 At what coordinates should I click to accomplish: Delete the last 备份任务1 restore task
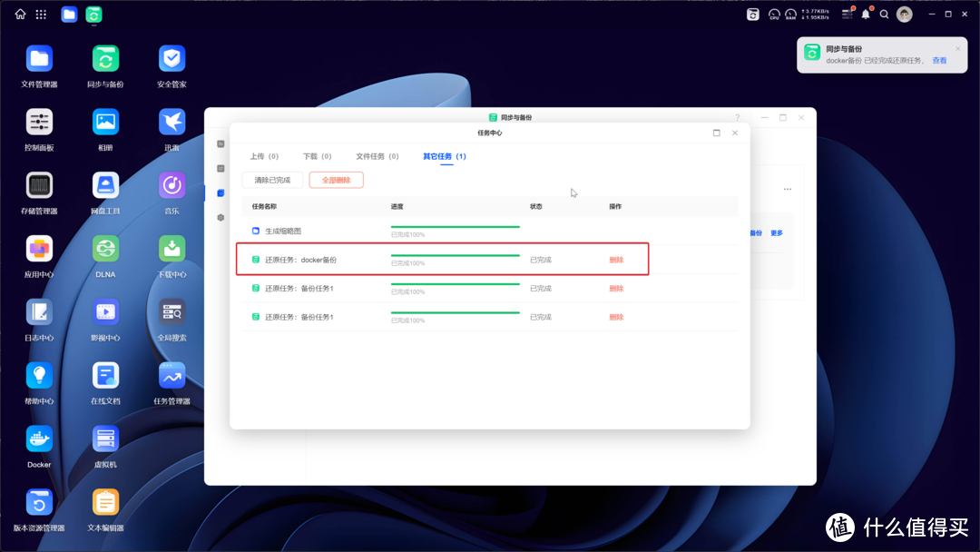616,318
